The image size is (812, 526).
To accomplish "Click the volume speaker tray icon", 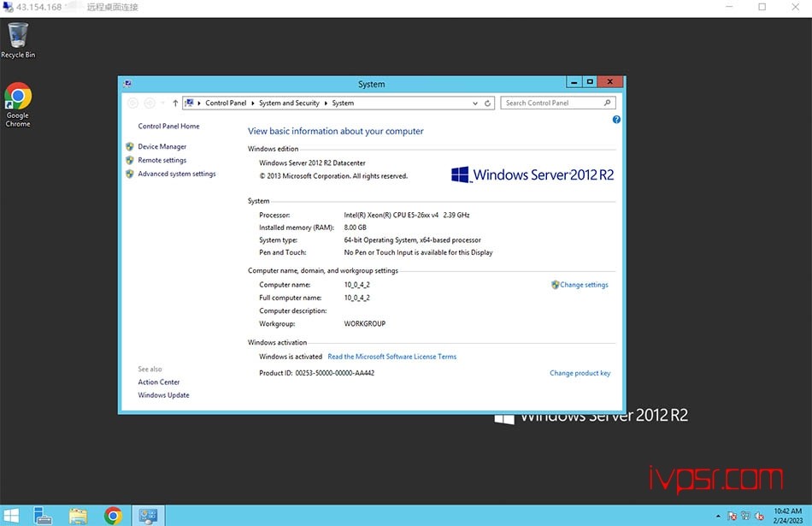I will pos(759,516).
